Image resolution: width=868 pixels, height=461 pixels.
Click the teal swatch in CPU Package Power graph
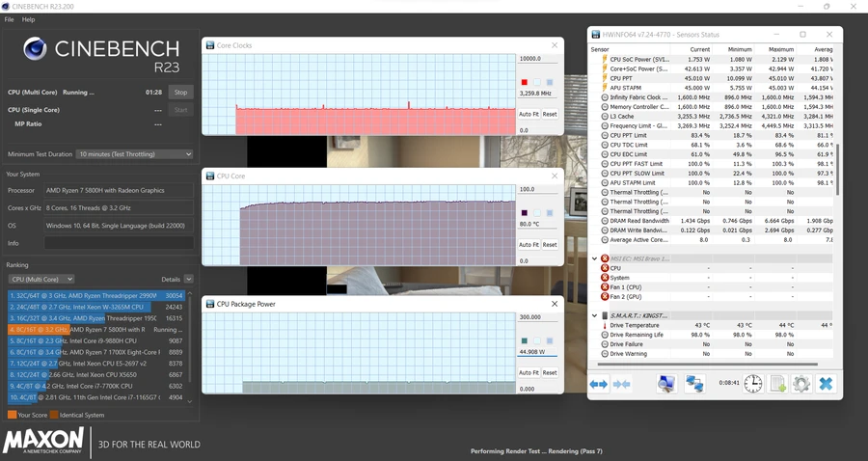click(x=525, y=340)
